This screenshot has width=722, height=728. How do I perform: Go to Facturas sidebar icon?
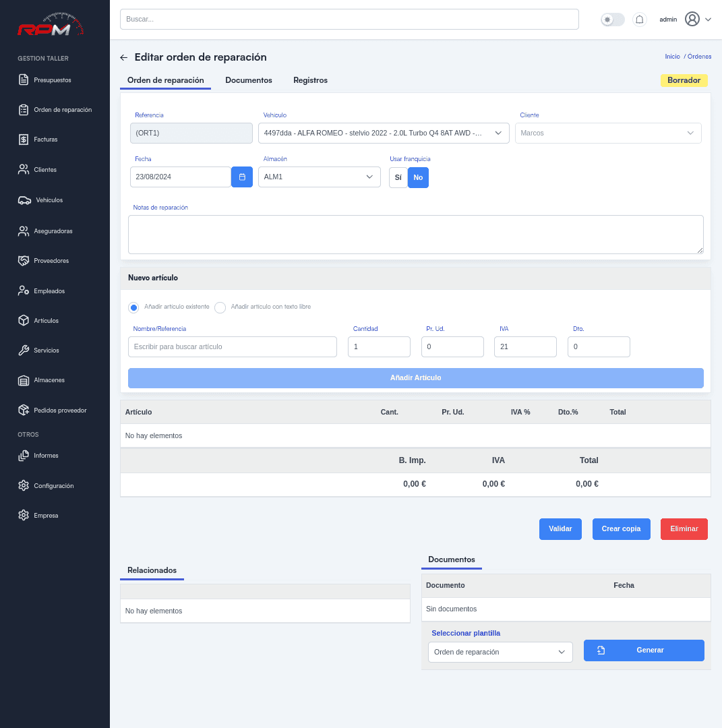(23, 140)
